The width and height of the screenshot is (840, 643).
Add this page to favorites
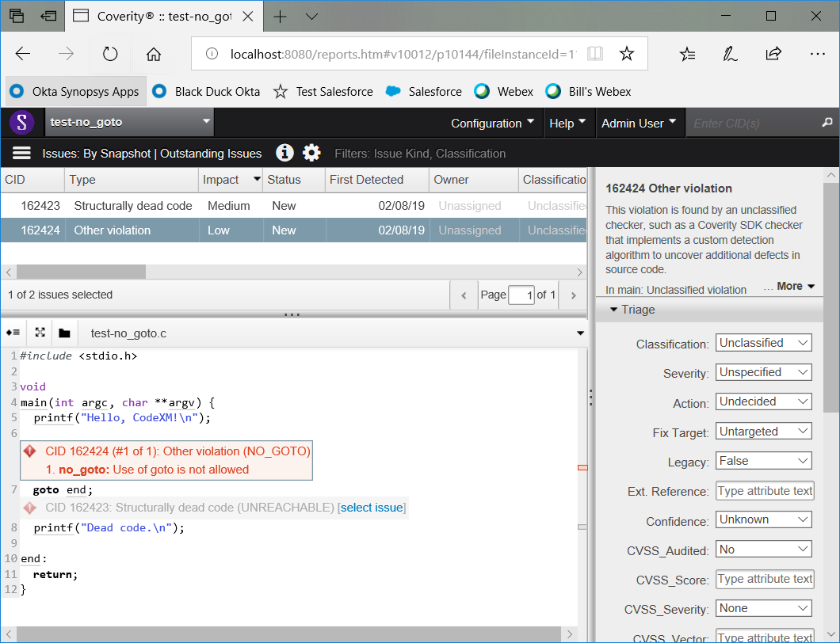point(626,54)
